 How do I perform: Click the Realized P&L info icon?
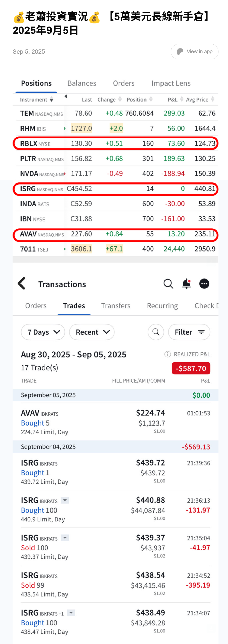click(x=167, y=354)
